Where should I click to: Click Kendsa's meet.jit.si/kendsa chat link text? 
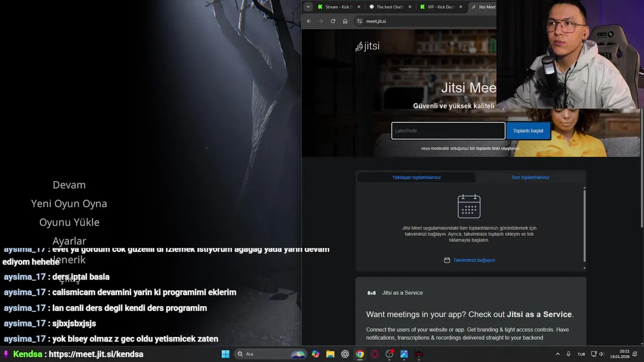point(96,354)
